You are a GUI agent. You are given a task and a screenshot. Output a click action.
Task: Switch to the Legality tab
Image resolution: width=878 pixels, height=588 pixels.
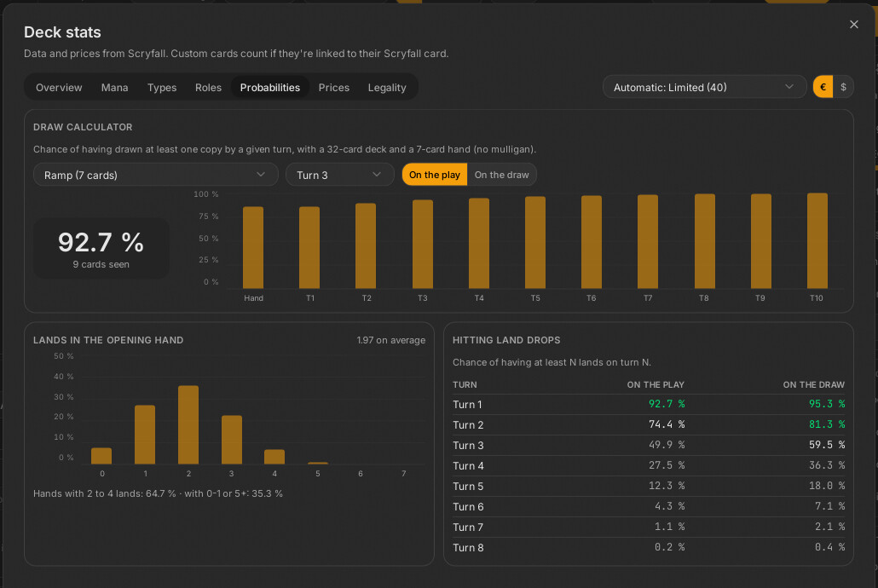tap(387, 88)
